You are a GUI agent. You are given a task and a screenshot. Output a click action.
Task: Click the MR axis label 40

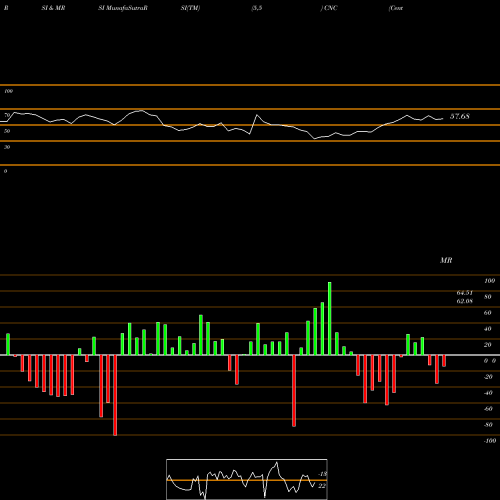487,329
